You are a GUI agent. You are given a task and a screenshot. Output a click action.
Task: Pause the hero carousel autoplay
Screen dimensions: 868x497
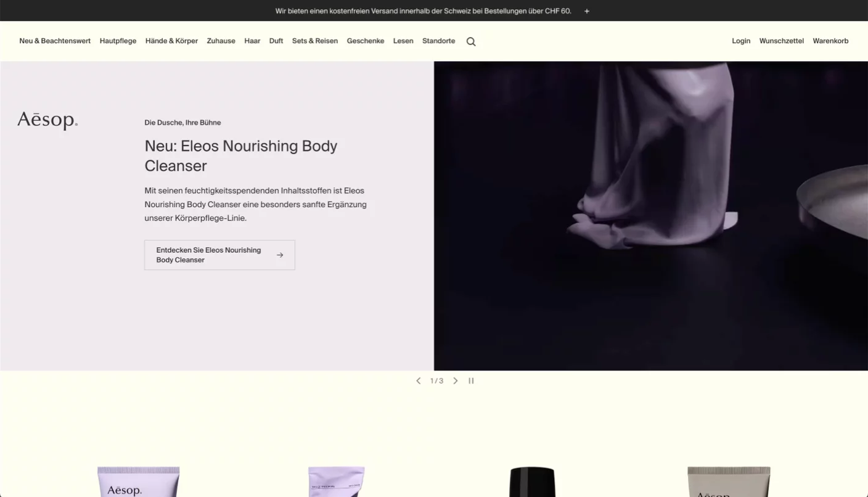471,381
